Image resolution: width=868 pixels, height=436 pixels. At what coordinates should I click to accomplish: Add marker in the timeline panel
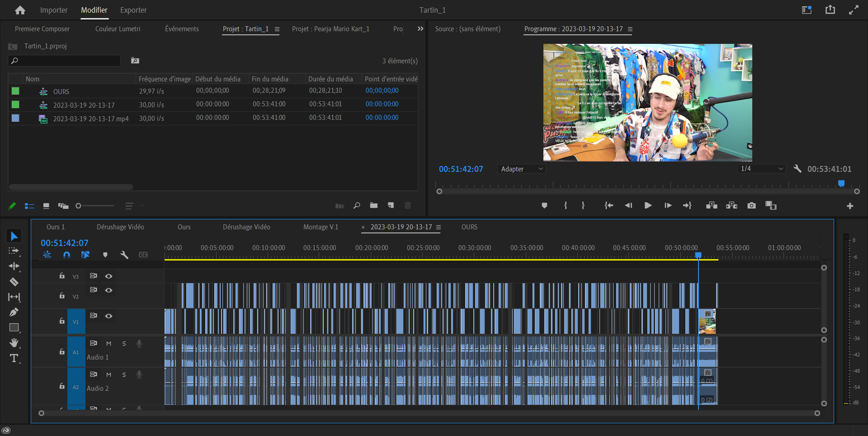(105, 255)
